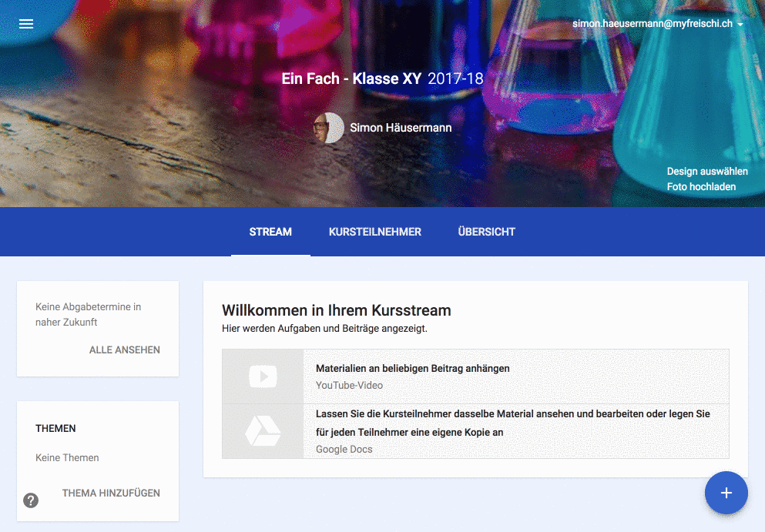Click the Foto hochladen link
Screen dimensions: 765x532
[x=701, y=187]
